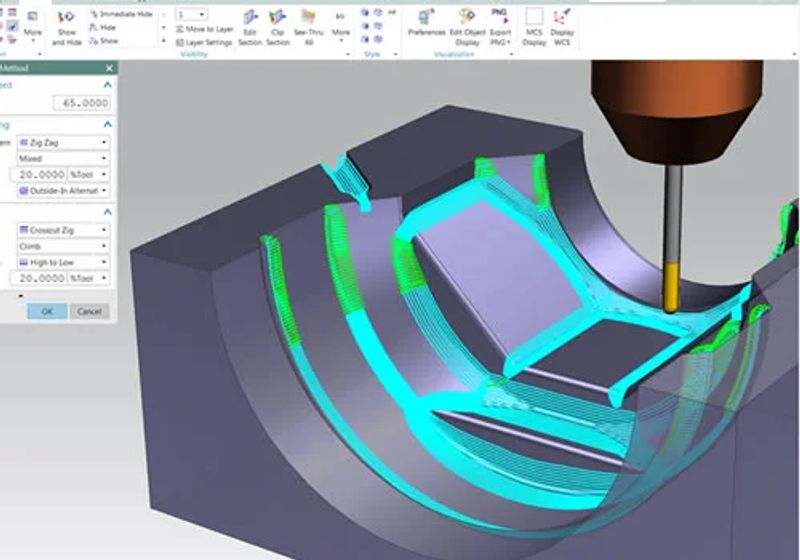Open the Mixed cut direction dropdown
The width and height of the screenshot is (800, 560).
pyautogui.click(x=63, y=159)
